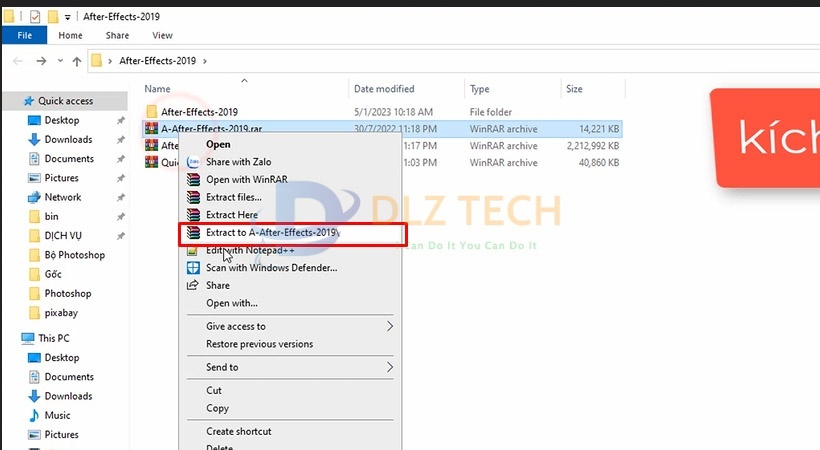Click the WinRAR icon next to Extract files...
The image size is (820, 450).
click(194, 197)
